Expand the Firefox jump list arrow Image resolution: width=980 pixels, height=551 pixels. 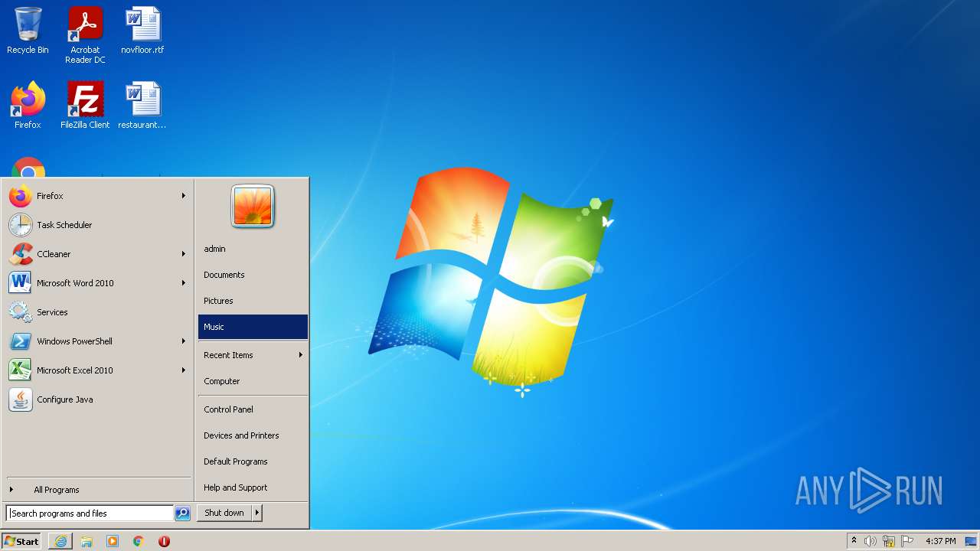[184, 196]
